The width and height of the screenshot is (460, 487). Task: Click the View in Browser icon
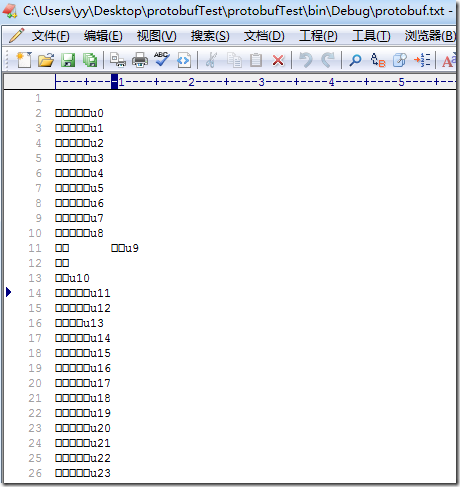point(184,60)
